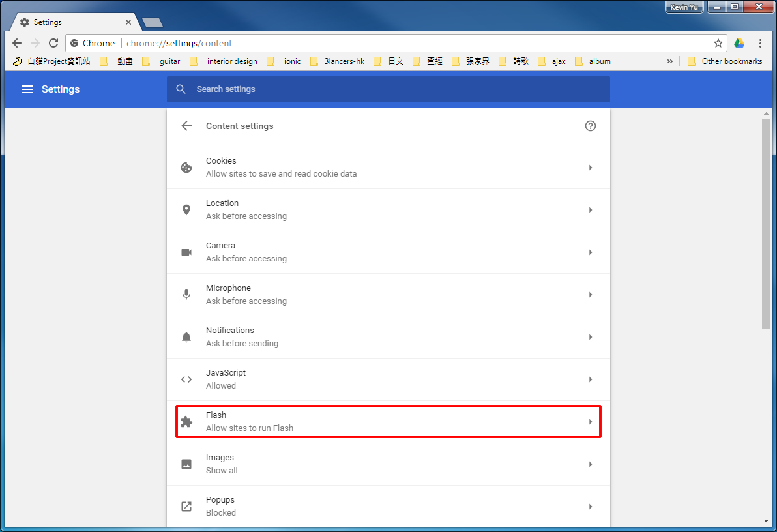777x532 pixels.
Task: Reload the page with refresh icon
Action: [x=53, y=43]
